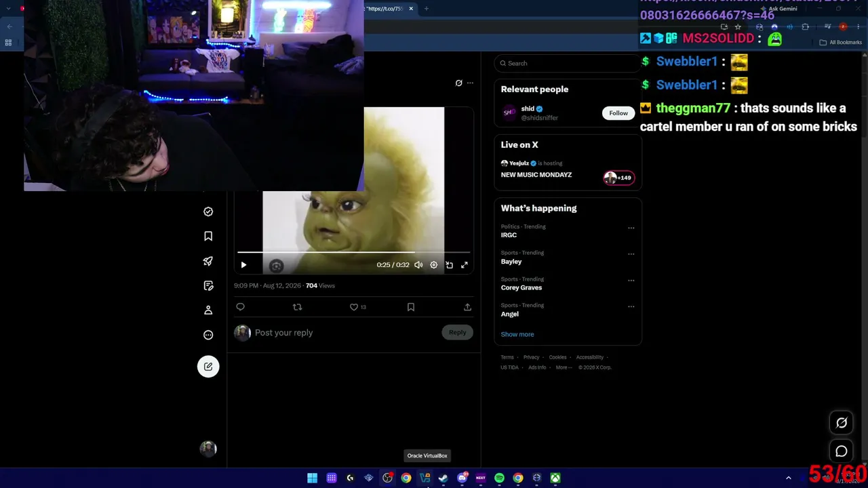Open floating Messages chat button
The width and height of the screenshot is (868, 488).
tap(842, 451)
